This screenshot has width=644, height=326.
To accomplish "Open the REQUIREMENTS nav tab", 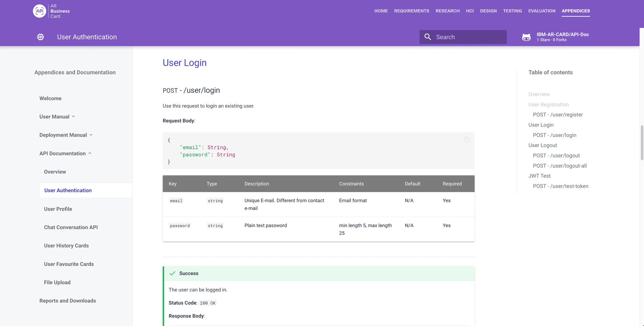I will 412,11.
